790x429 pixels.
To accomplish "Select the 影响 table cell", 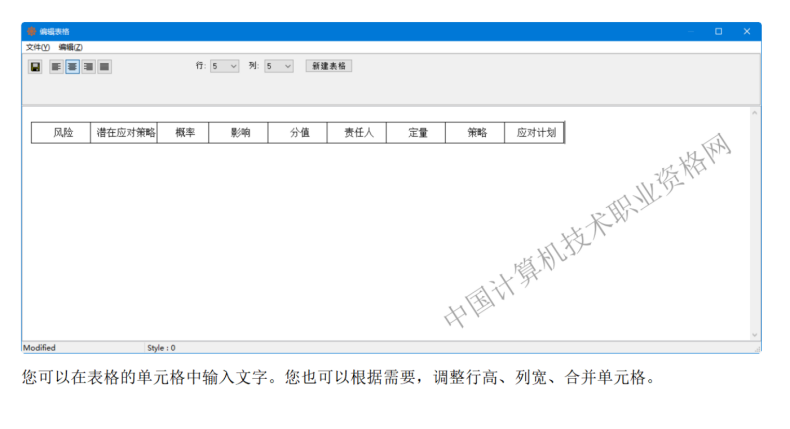I will [x=238, y=133].
